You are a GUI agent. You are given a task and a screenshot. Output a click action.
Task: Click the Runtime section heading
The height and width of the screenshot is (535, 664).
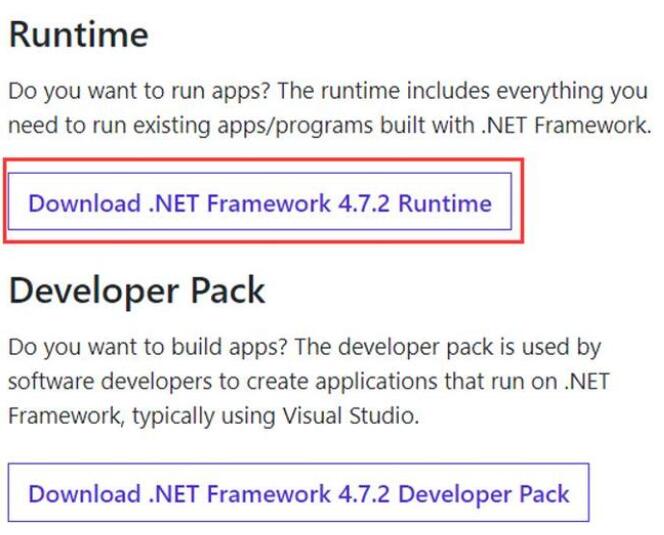point(78,36)
